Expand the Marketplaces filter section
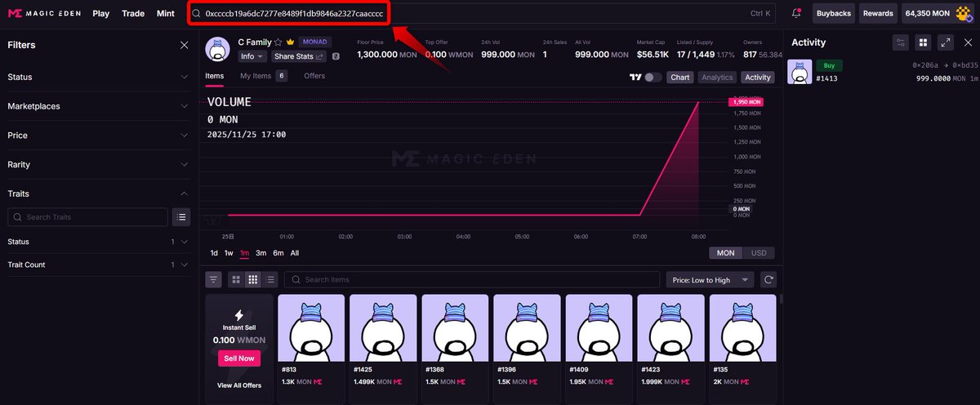 click(98, 106)
